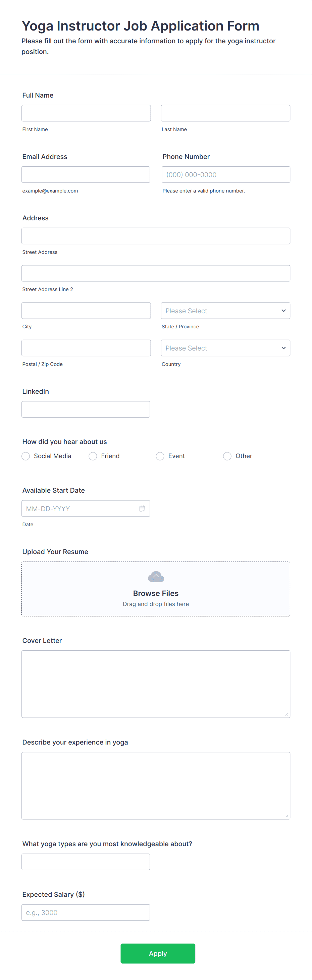Viewport: 312px width, 980px height.
Task: Pick Other as how you heard about us
Action: [x=227, y=456]
